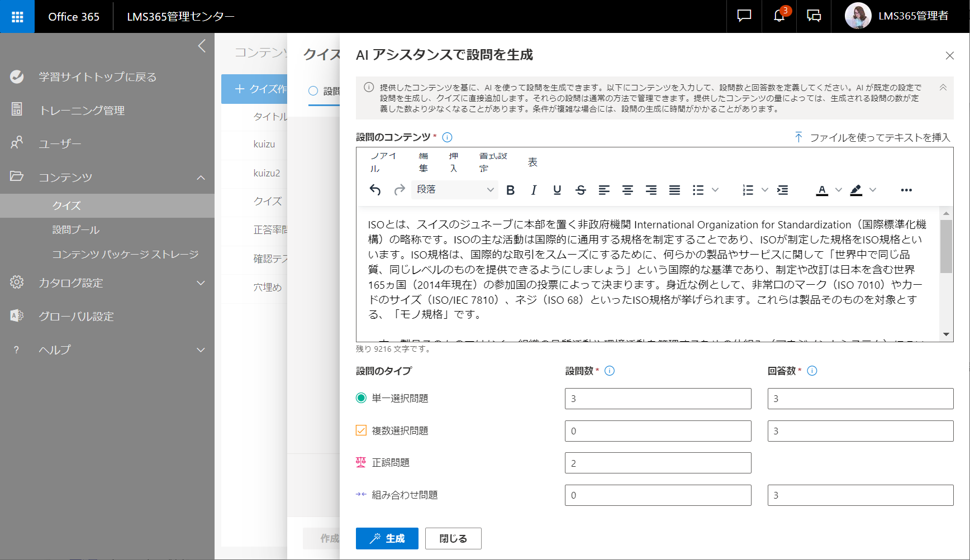Apply underline formatting

(x=557, y=190)
